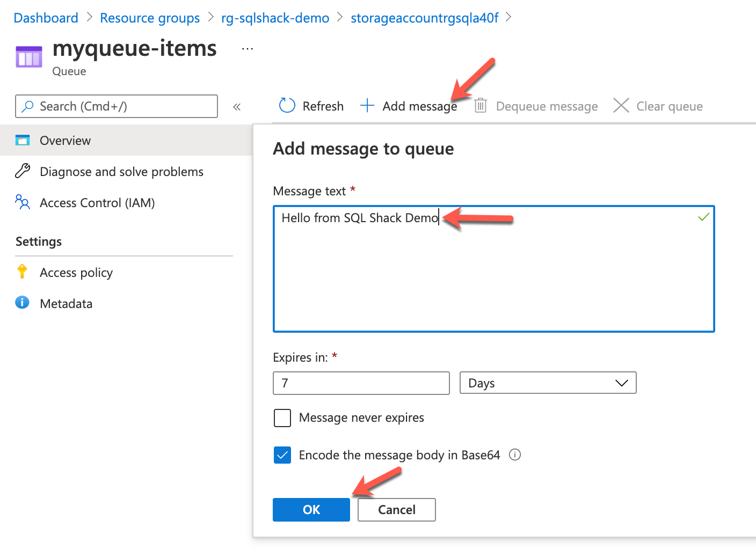756x557 pixels.
Task: Click the Add message plus icon
Action: [x=367, y=106]
